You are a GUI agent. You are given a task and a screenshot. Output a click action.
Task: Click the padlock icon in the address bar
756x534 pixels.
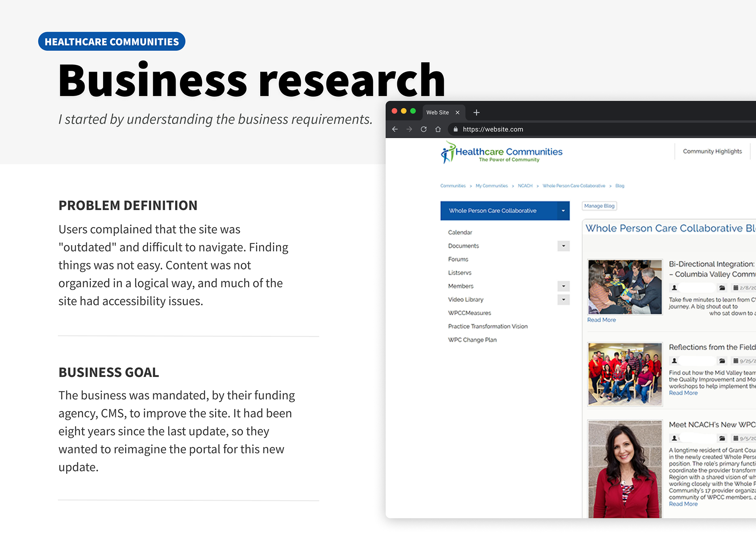pyautogui.click(x=455, y=129)
